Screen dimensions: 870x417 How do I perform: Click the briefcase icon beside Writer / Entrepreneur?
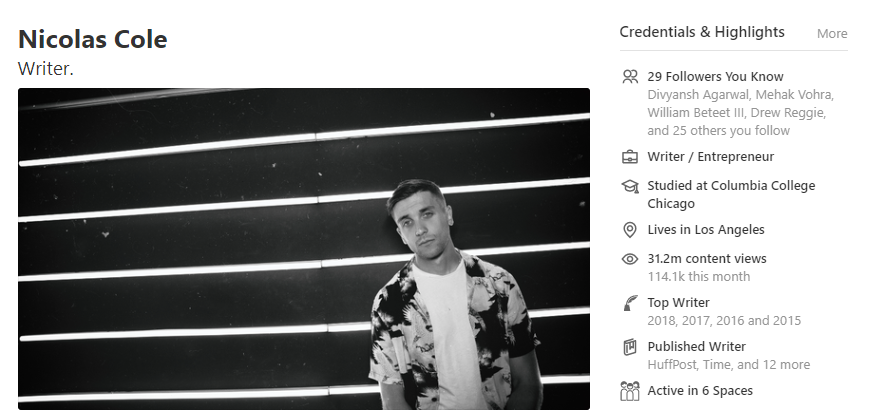630,157
